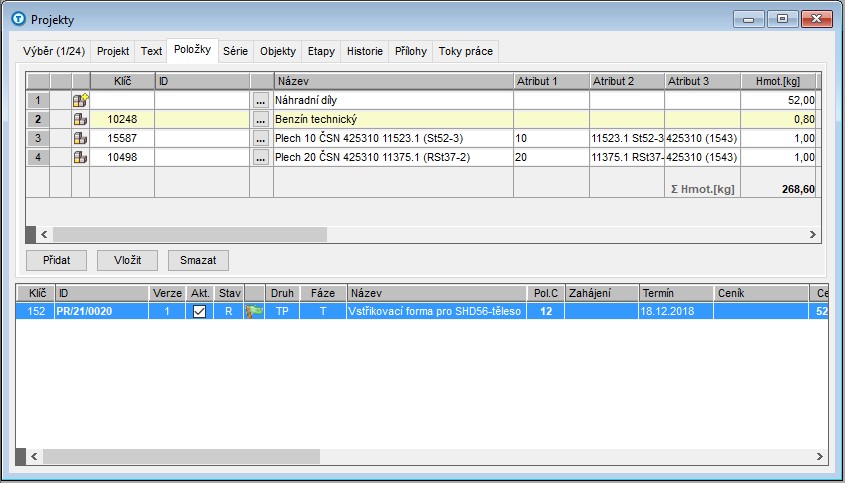Click the Ceník column header
845x483 pixels.
point(761,293)
